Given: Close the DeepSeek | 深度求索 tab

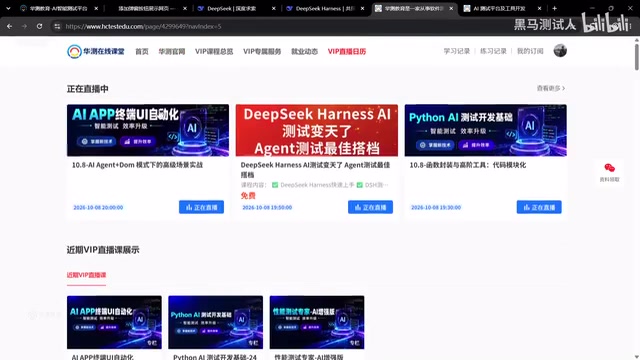Looking at the screenshot, I should tap(273, 8).
